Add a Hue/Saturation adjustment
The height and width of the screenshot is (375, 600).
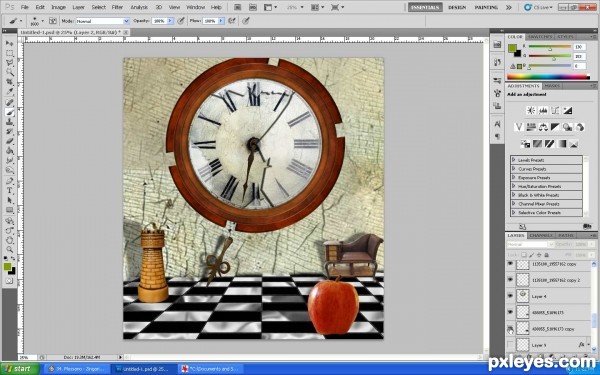click(x=531, y=127)
